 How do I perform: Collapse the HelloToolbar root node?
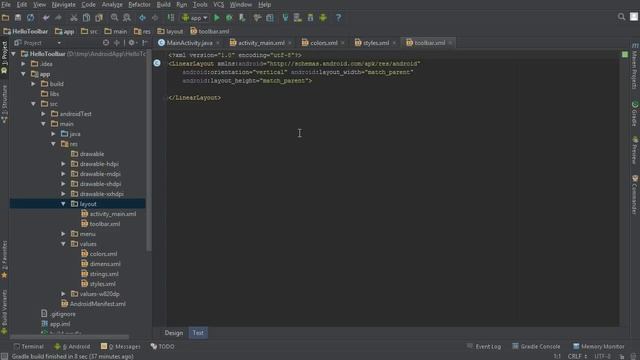[13, 54]
